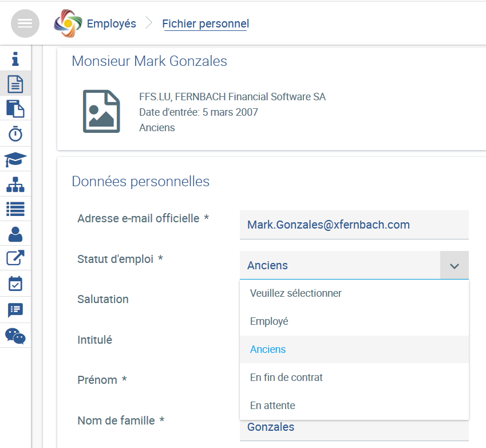Select the personal file document sidebar icon
The width and height of the screenshot is (486, 448).
click(15, 84)
